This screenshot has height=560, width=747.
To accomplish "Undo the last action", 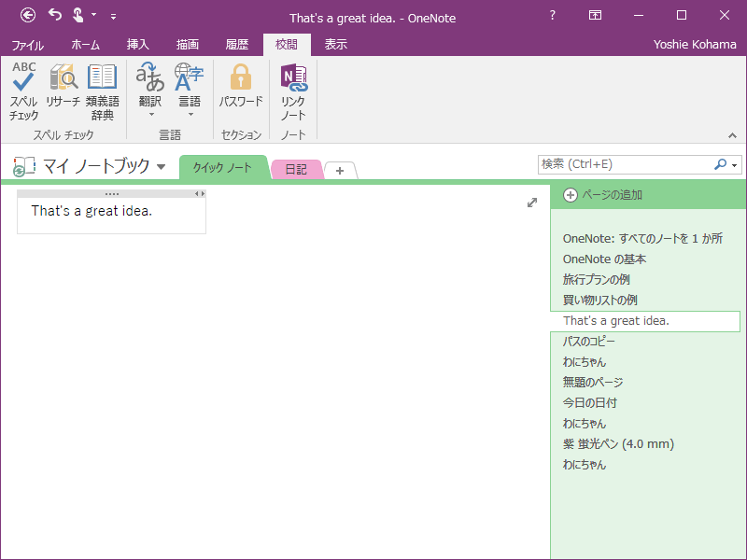I will tap(55, 15).
